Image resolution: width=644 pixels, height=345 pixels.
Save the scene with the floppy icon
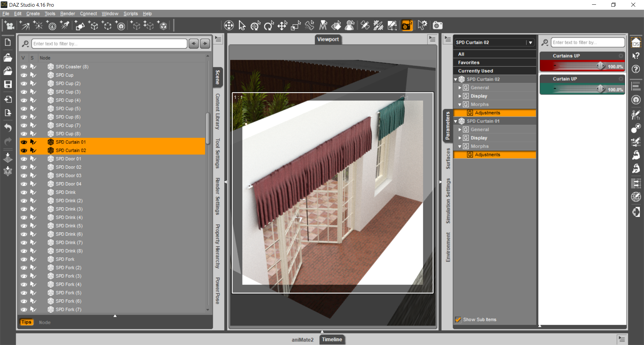coord(8,84)
